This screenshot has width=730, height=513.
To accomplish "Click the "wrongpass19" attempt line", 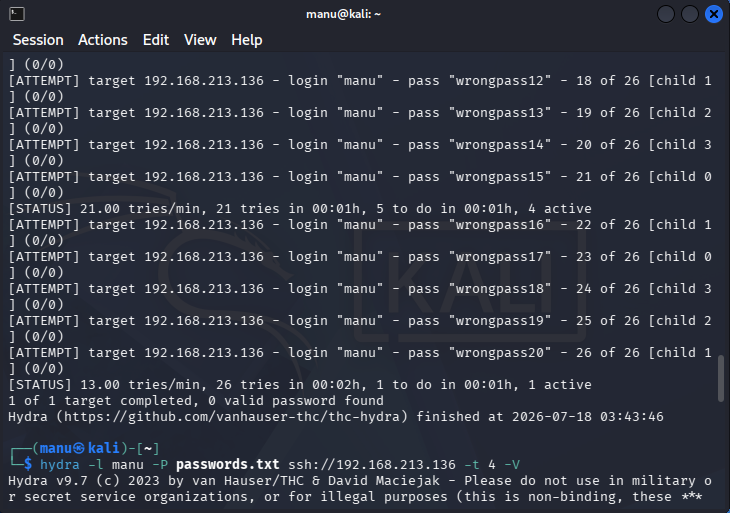I will (360, 321).
